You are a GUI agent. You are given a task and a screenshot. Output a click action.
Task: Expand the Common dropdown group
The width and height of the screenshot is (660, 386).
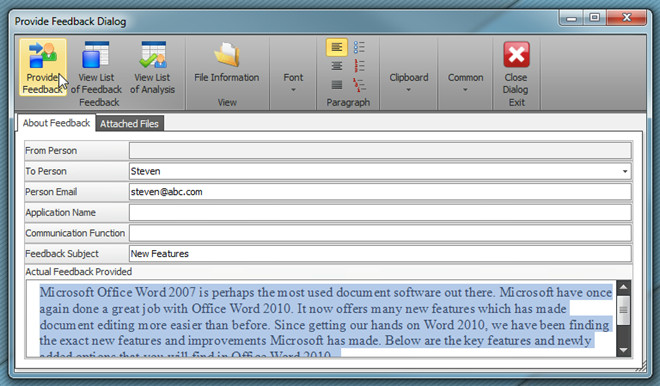(465, 83)
